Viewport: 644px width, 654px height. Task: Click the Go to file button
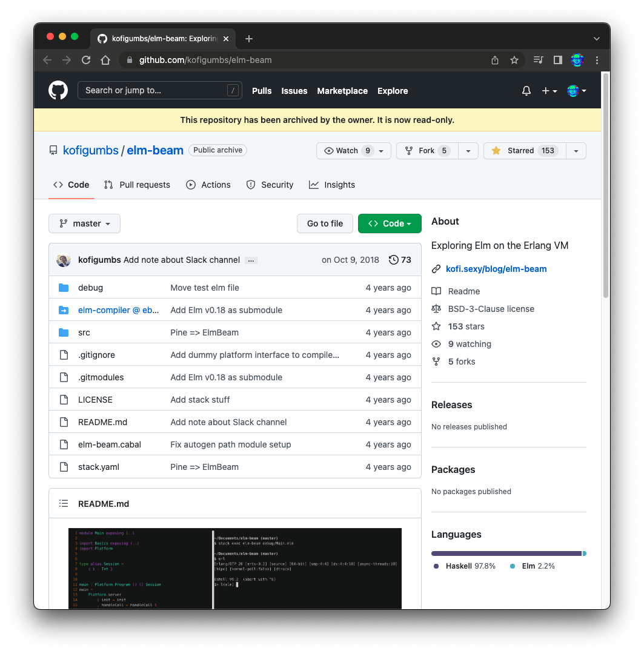coord(325,223)
